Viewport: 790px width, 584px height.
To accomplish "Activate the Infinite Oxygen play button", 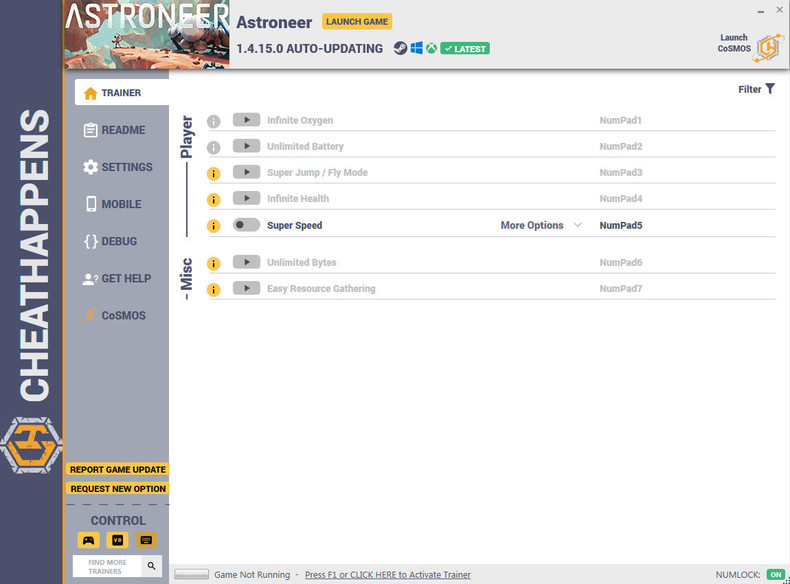I will 246,120.
